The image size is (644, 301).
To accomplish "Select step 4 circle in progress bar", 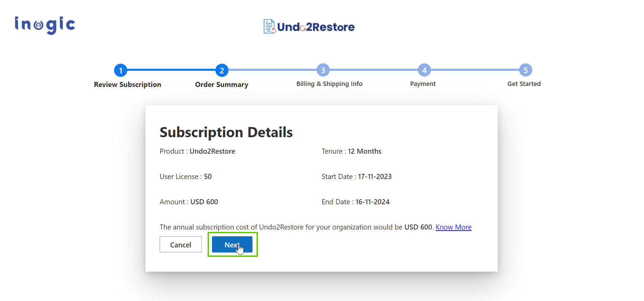I will 424,70.
